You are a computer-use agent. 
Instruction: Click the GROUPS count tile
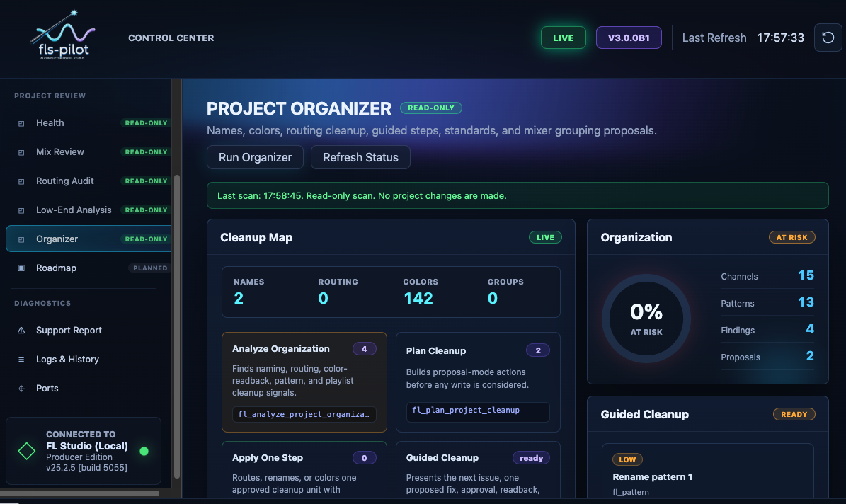(x=518, y=292)
